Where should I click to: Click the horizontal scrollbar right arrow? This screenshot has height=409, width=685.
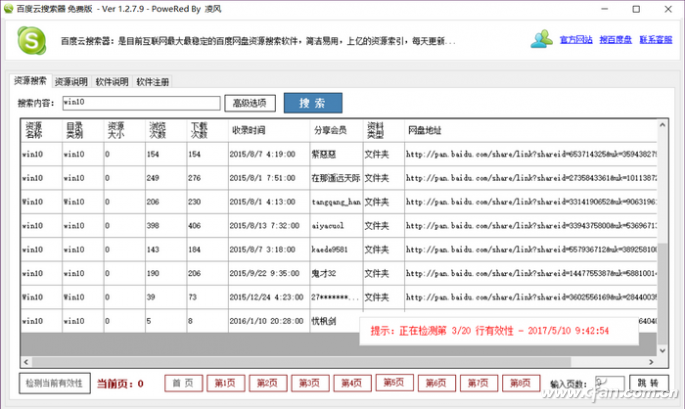[x=651, y=362]
